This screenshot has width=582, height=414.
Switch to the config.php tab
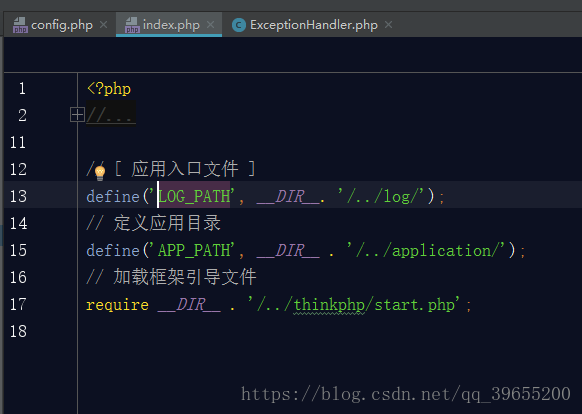(61, 25)
